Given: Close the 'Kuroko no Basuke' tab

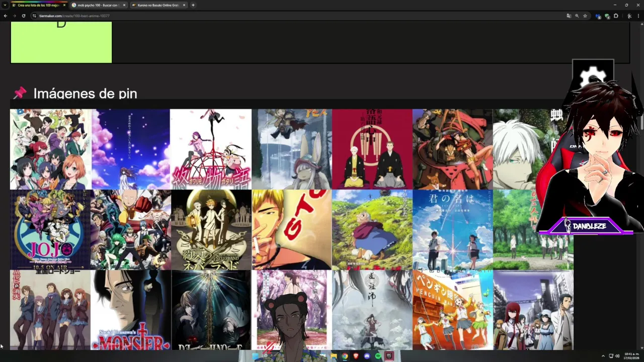Looking at the screenshot, I should 184,5.
